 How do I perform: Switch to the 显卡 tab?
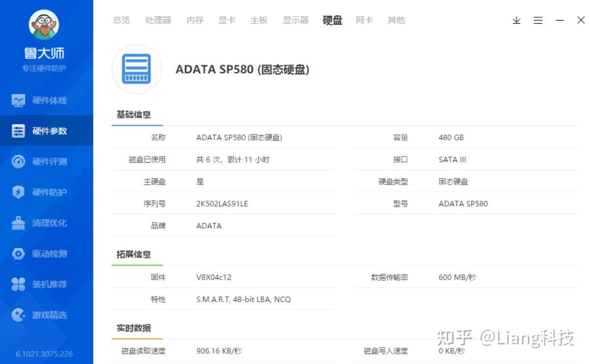click(x=227, y=20)
